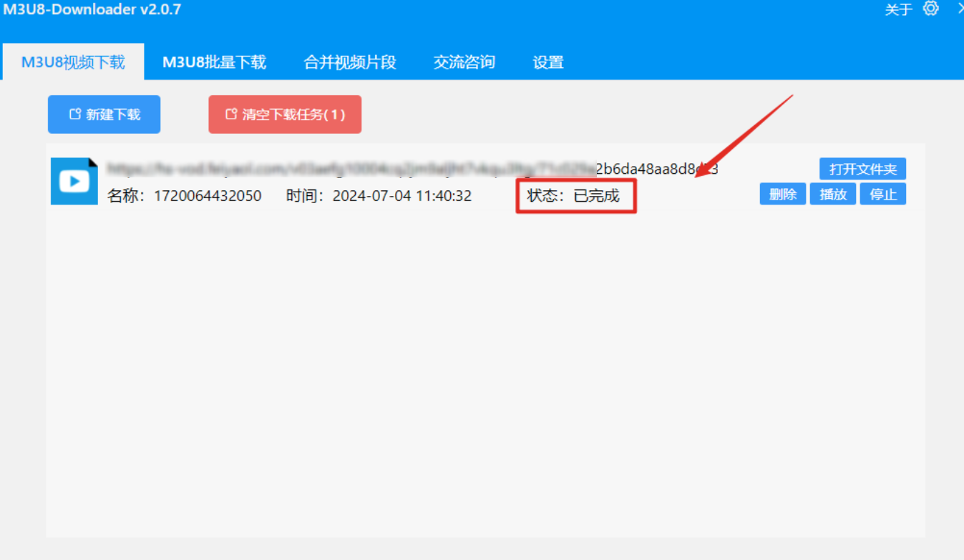Select the task name 1720064432050
964x560 pixels.
[208, 195]
